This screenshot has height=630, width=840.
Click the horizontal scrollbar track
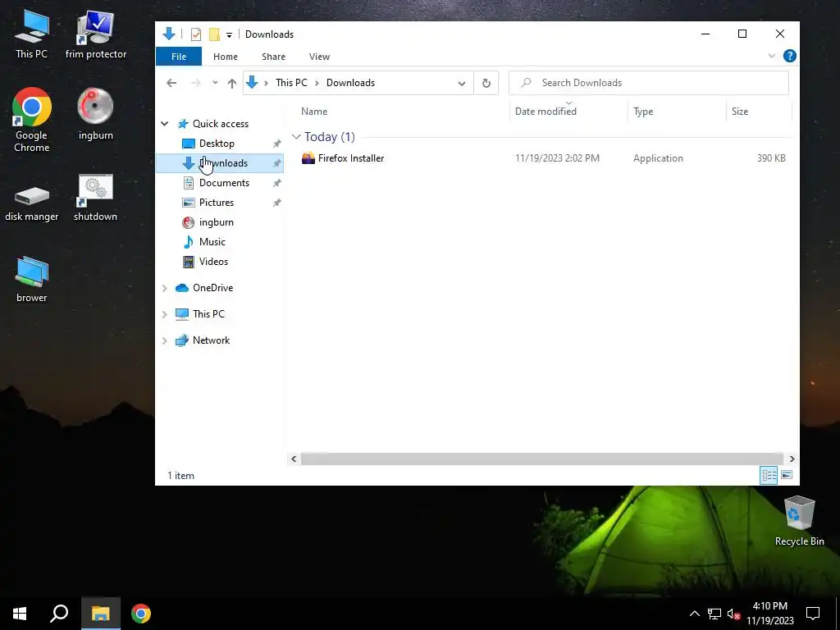tap(543, 459)
